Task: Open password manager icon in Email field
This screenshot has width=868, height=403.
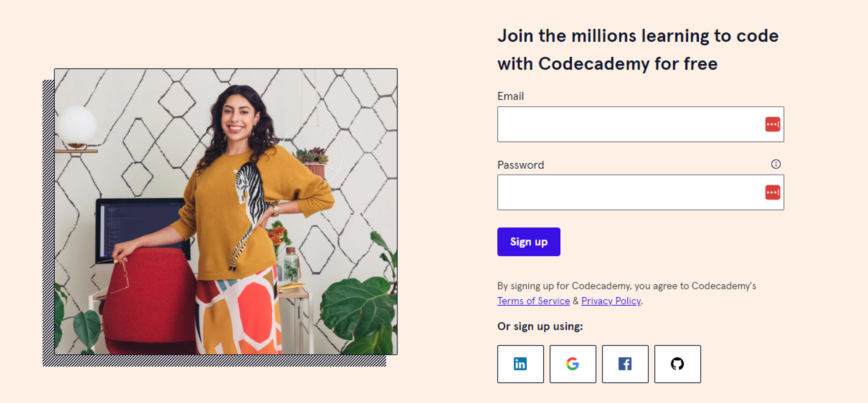Action: (773, 125)
